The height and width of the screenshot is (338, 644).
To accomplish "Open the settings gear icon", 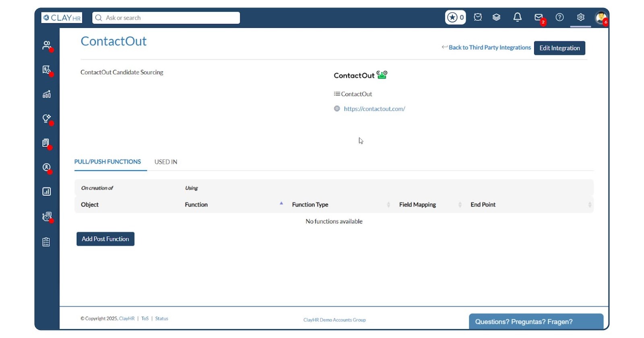I will click(580, 17).
